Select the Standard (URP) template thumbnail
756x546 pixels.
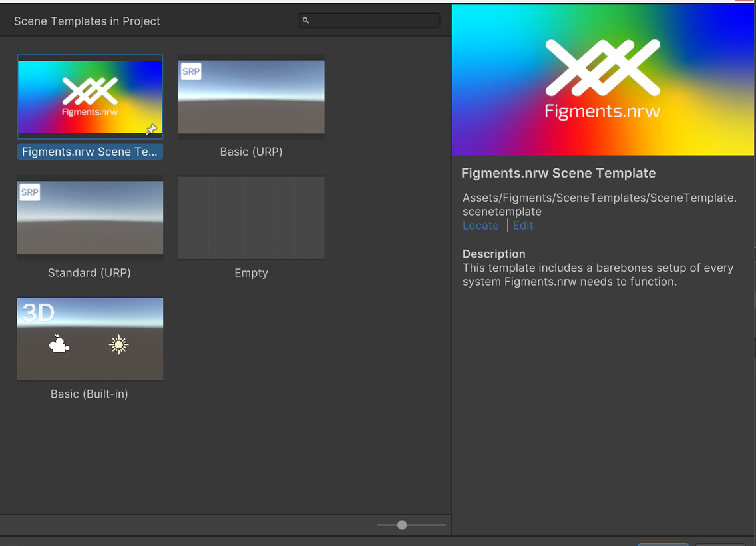click(x=90, y=218)
